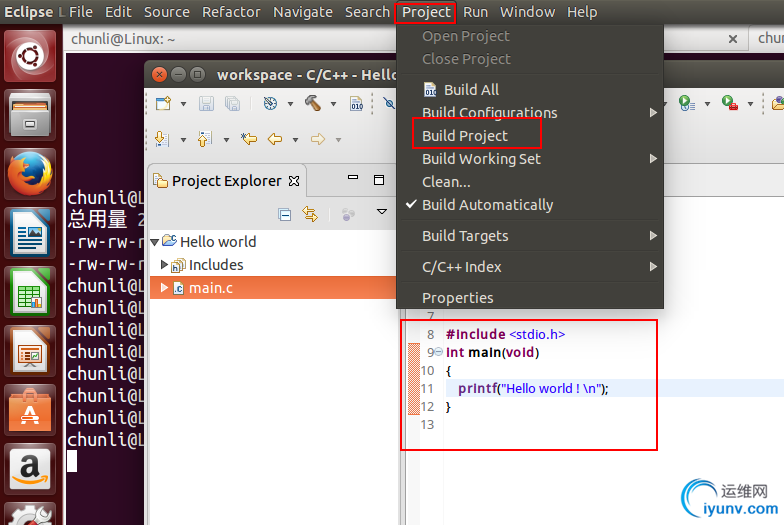Screen dimensions: 784x525
Task: Expand the main.c tree node
Action: tap(164, 288)
